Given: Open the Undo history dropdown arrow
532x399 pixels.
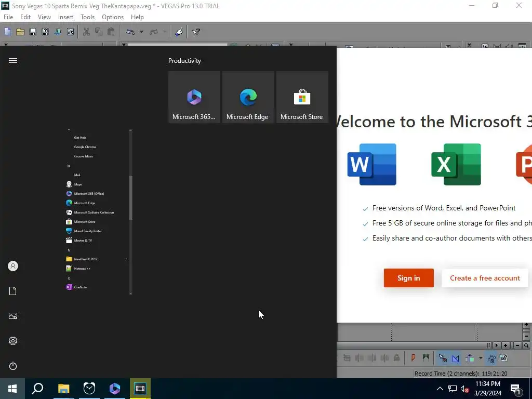Looking at the screenshot, I should (x=141, y=32).
